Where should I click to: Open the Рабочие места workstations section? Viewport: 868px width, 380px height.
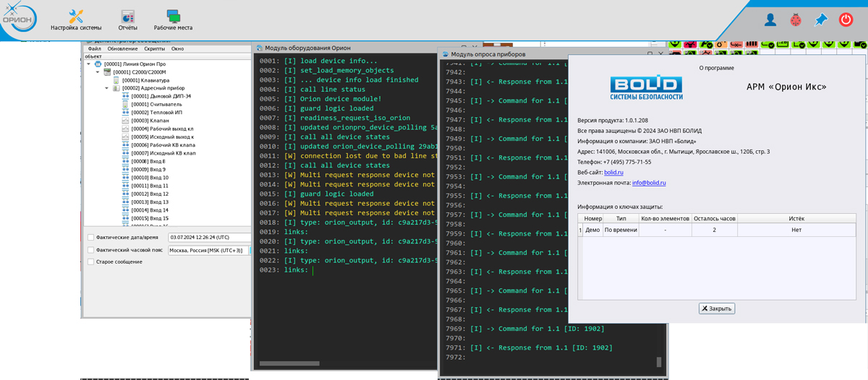point(173,20)
